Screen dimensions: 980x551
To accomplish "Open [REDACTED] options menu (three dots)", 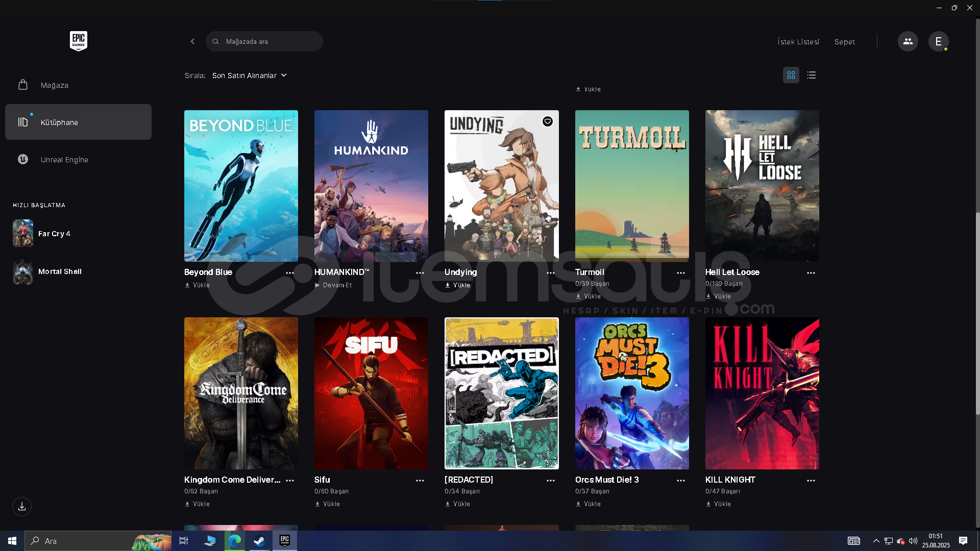I will 551,481.
